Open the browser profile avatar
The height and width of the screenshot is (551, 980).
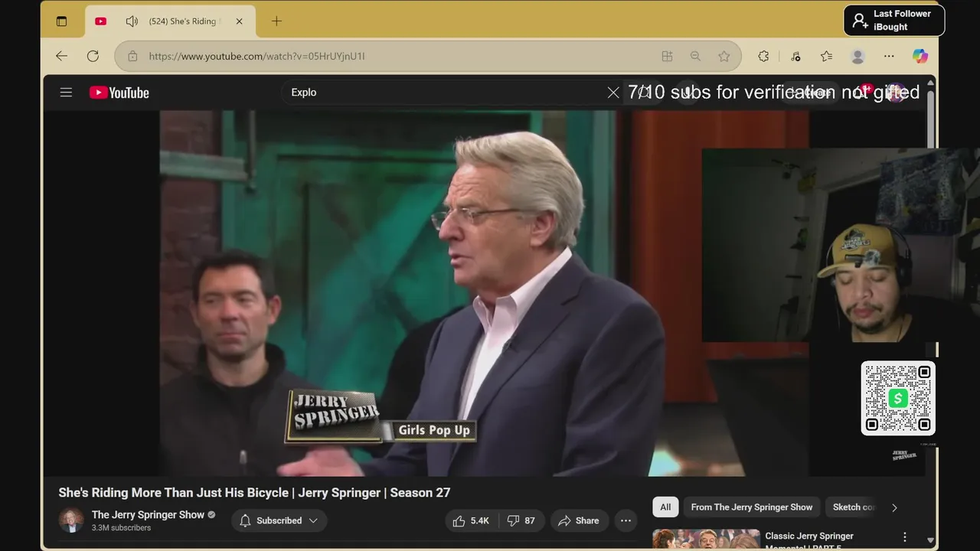click(857, 56)
